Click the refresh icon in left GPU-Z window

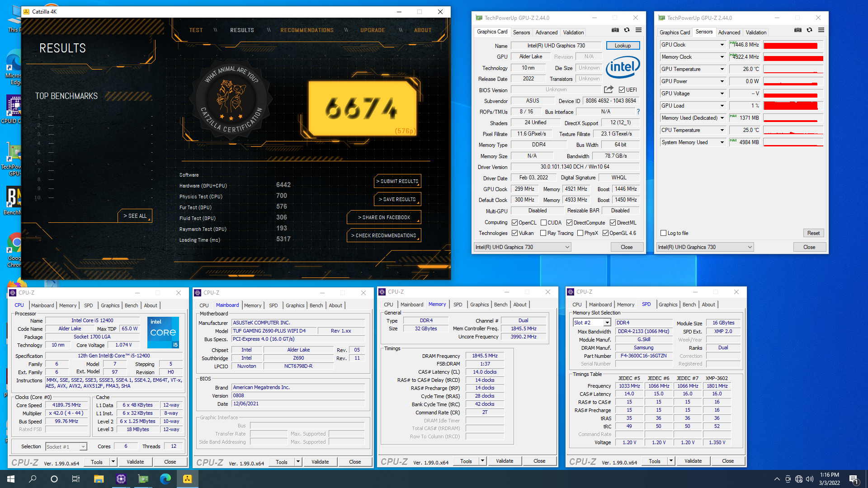(x=627, y=30)
